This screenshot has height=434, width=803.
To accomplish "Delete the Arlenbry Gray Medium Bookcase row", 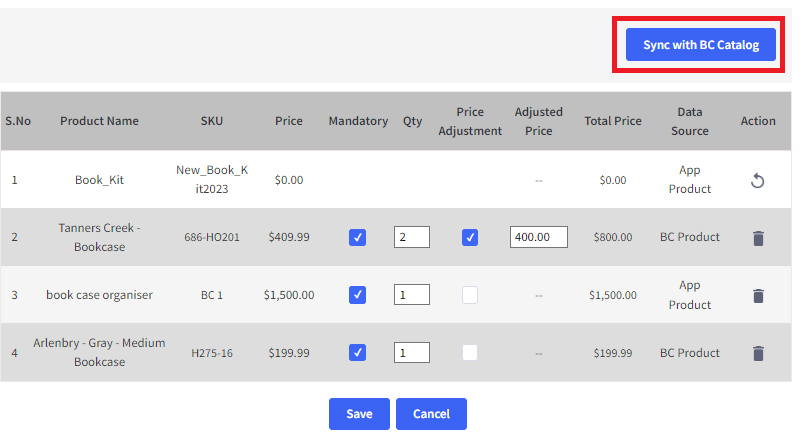I will tap(758, 354).
